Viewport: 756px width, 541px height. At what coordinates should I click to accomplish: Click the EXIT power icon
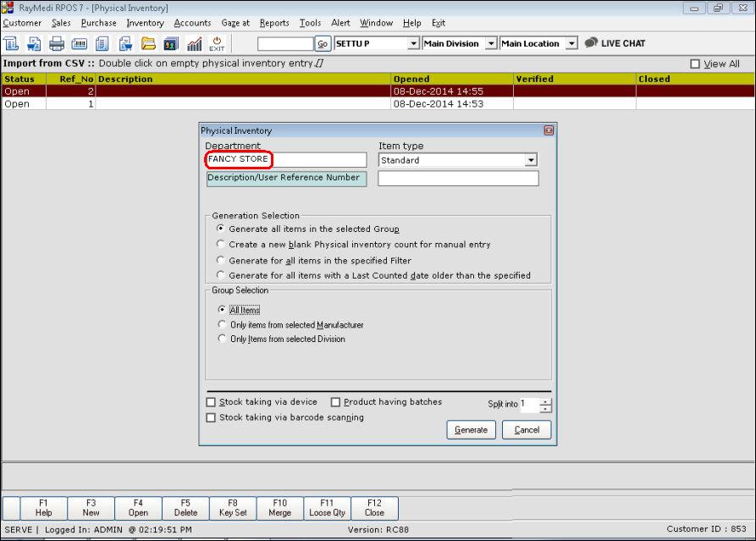(x=217, y=44)
